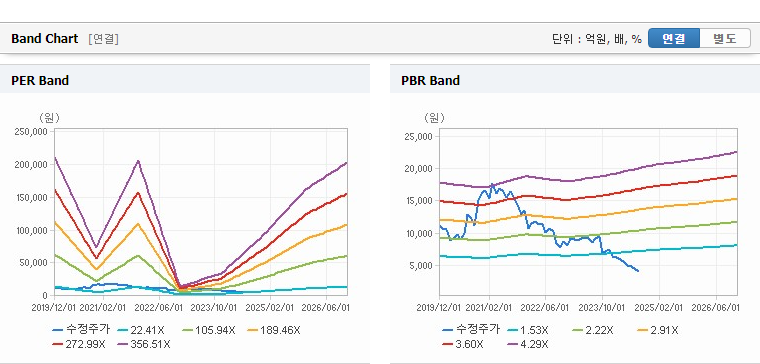Click the (원) unit label on PER chart
Screen dimensions: 760x364
pos(48,118)
